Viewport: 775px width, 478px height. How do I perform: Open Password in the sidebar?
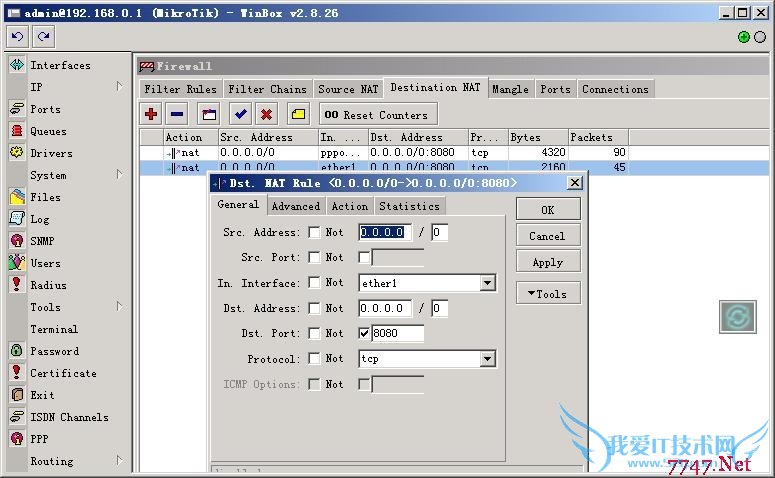coord(54,351)
